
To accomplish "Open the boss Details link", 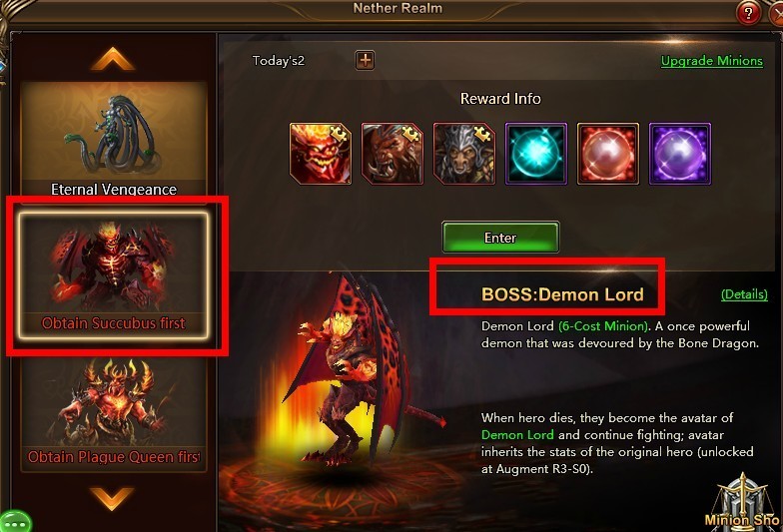I will (744, 294).
